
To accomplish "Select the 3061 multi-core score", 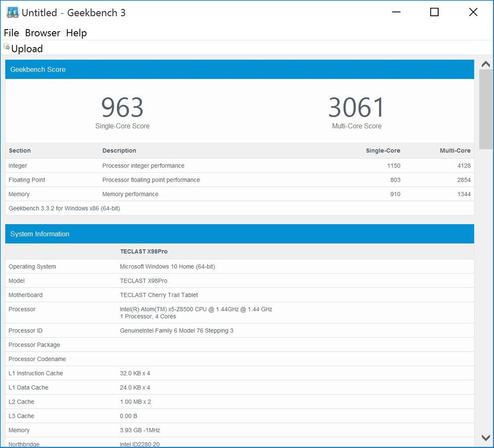I will click(356, 108).
